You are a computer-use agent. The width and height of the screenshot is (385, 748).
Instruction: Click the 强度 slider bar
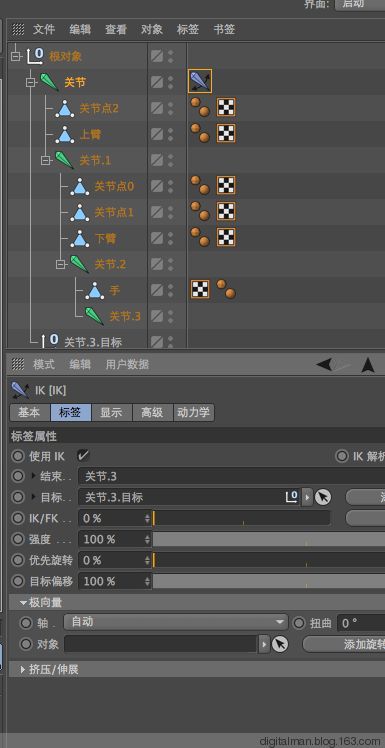click(269, 539)
